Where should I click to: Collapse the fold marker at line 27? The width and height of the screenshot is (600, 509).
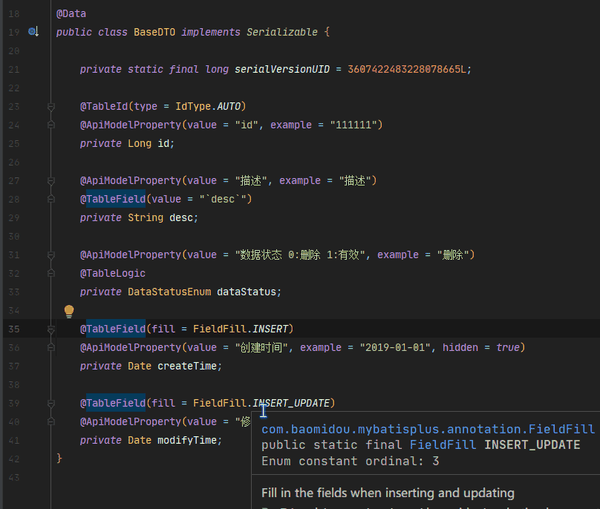[51, 181]
